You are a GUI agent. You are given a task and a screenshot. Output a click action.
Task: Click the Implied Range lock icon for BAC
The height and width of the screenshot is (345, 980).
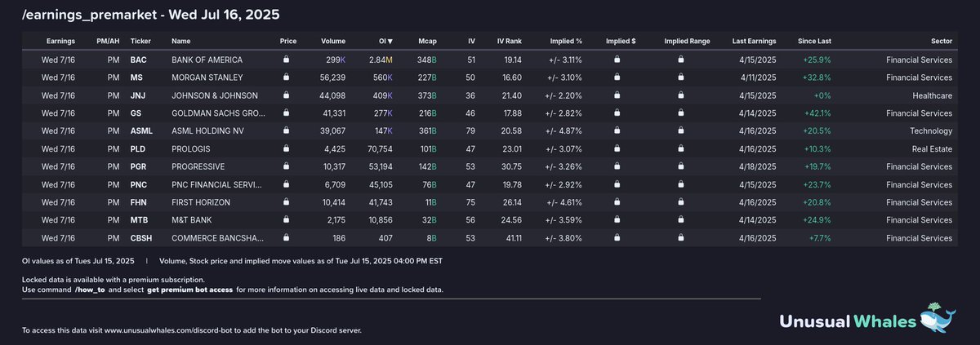tap(680, 60)
